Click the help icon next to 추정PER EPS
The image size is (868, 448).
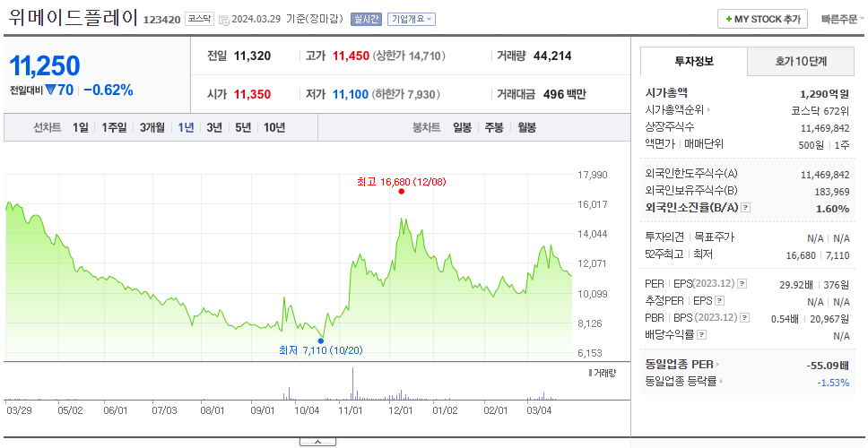[x=719, y=301]
